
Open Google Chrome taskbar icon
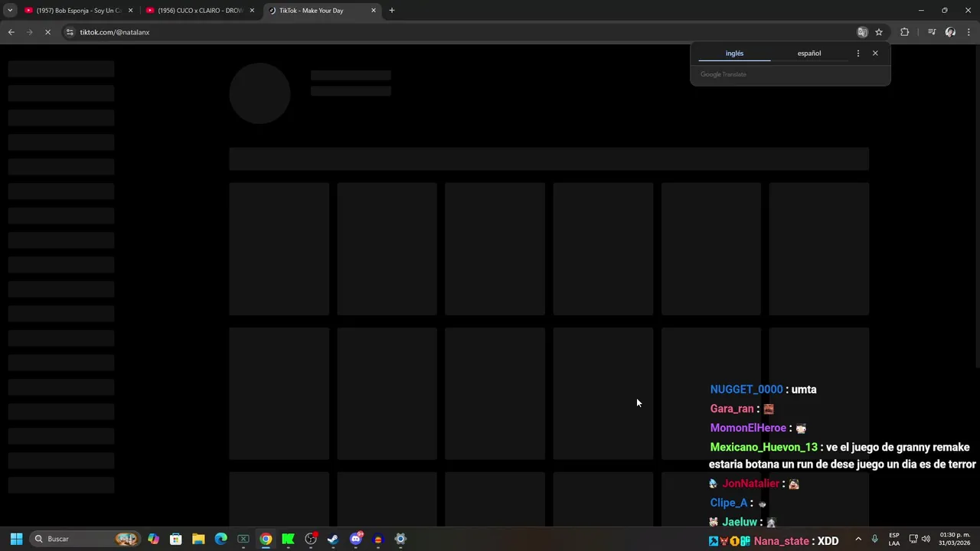pyautogui.click(x=266, y=539)
